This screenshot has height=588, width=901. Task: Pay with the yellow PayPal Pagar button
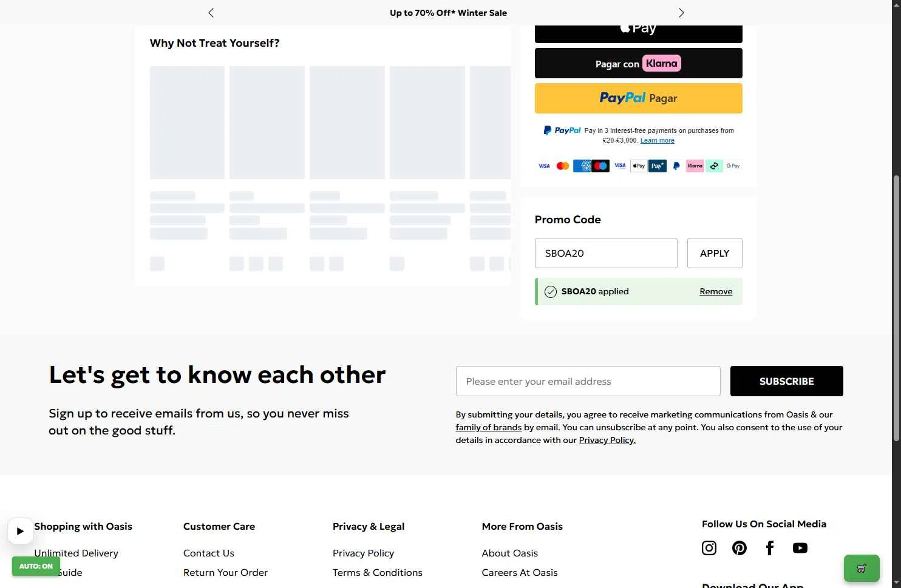638,98
